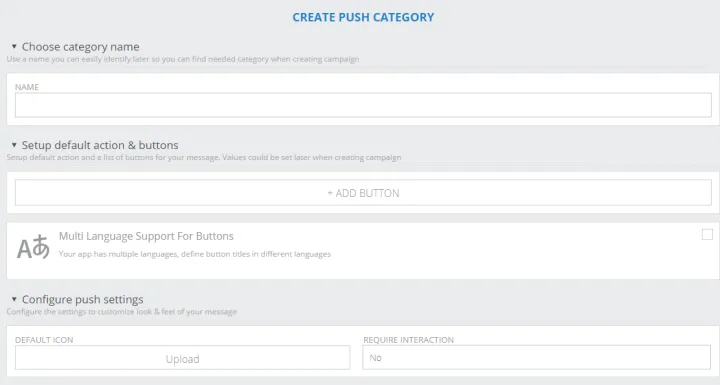
Task: Click the REQUIRE INTERACTION label
Action: coord(408,340)
